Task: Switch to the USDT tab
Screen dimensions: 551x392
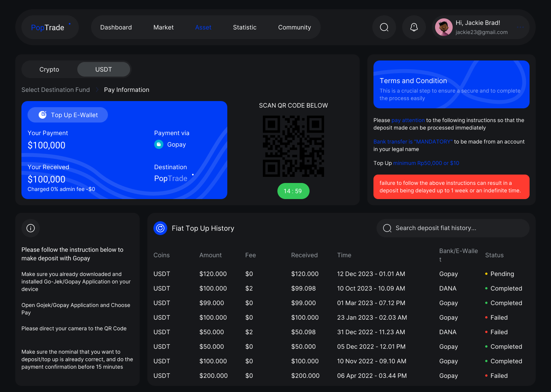Action: pos(104,69)
